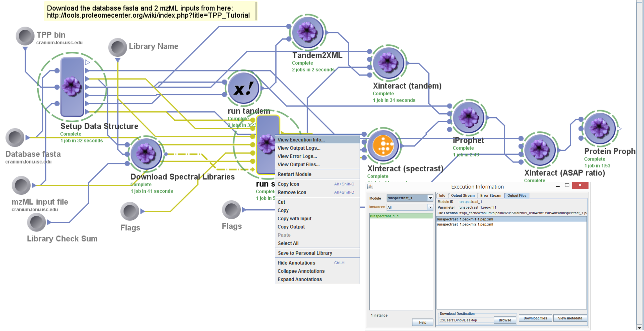644x331 pixels.
Task: Switch to the Error Stream tab
Action: 490,196
